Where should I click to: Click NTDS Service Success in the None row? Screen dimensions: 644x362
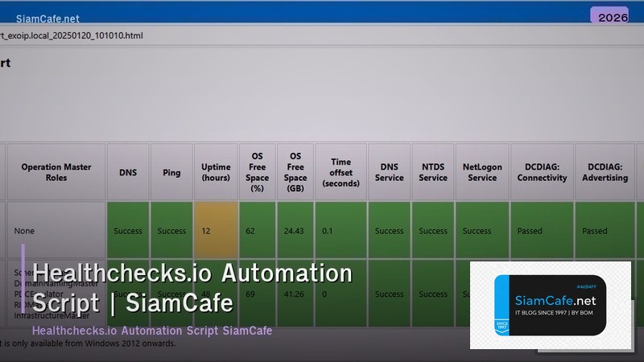pyautogui.click(x=433, y=230)
